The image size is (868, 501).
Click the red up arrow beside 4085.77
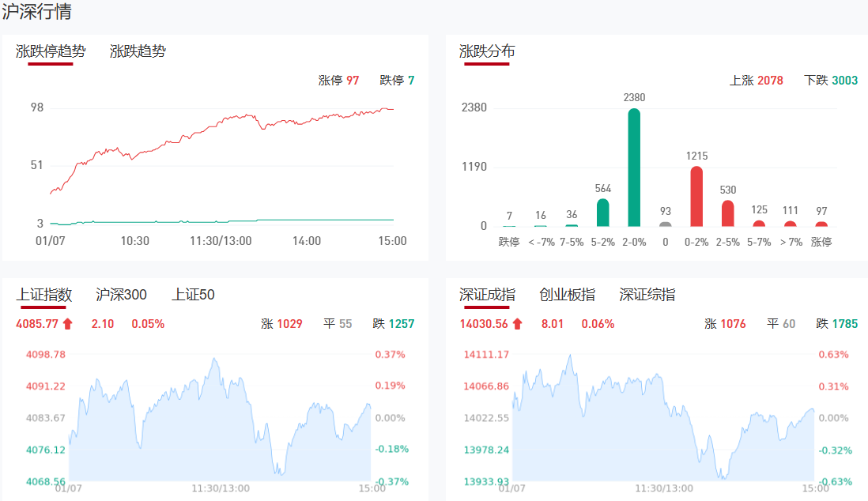(x=67, y=323)
